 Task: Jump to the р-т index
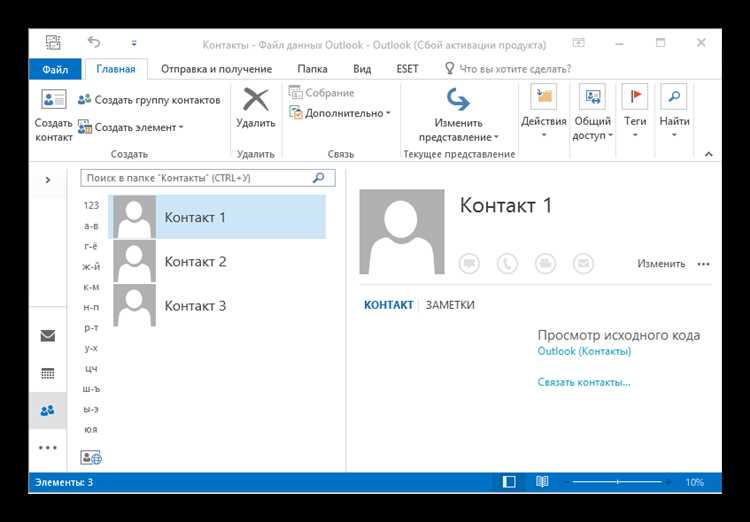pos(91,328)
